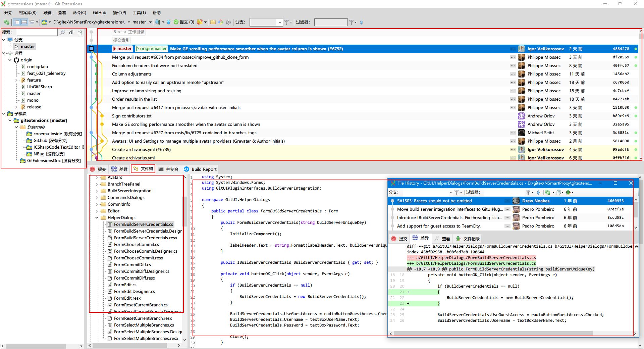Collapse the HelperDialogs folder
The height and width of the screenshot is (349, 644).
tap(97, 217)
